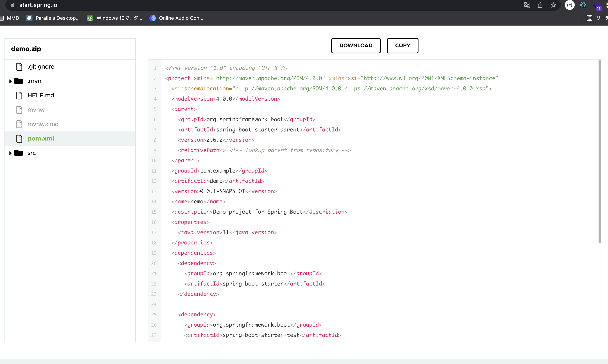The image size is (608, 364).
Task: Open the reading list panel icon
Action: (x=590, y=18)
